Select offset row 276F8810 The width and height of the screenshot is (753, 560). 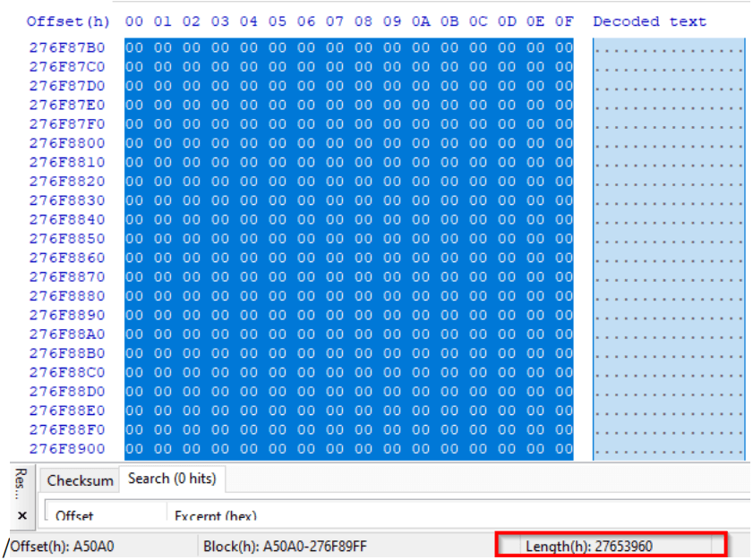[x=67, y=163]
